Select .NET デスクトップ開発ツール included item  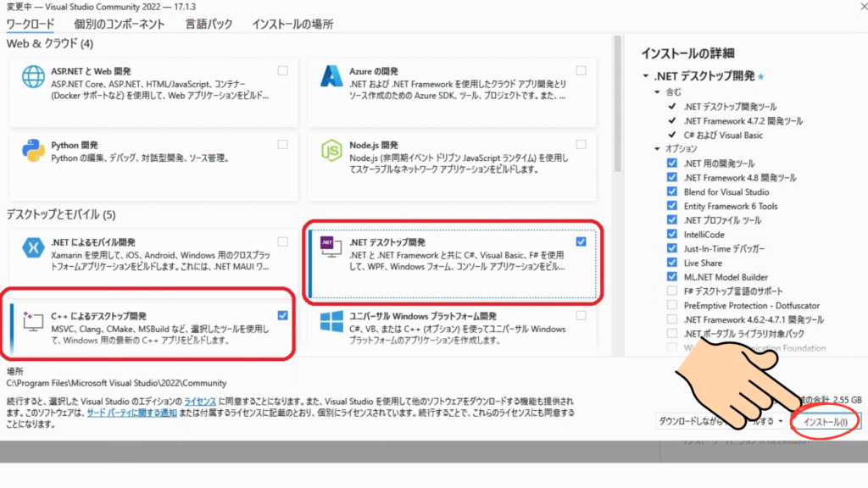click(x=730, y=107)
